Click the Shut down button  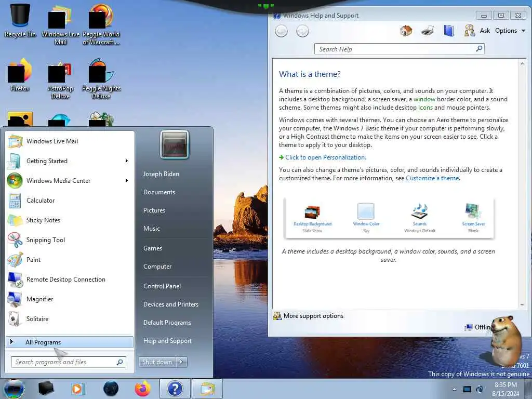pyautogui.click(x=157, y=362)
